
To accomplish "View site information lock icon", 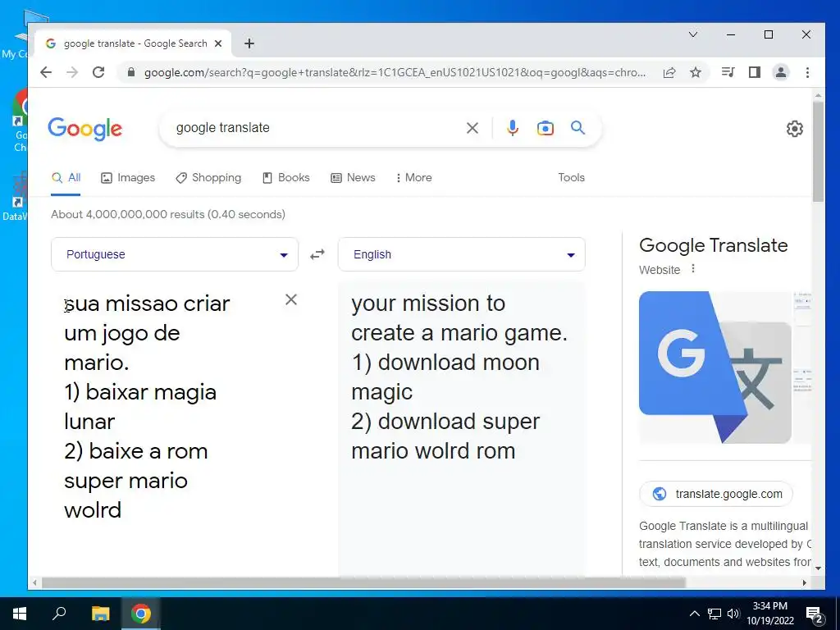I will pyautogui.click(x=130, y=72).
